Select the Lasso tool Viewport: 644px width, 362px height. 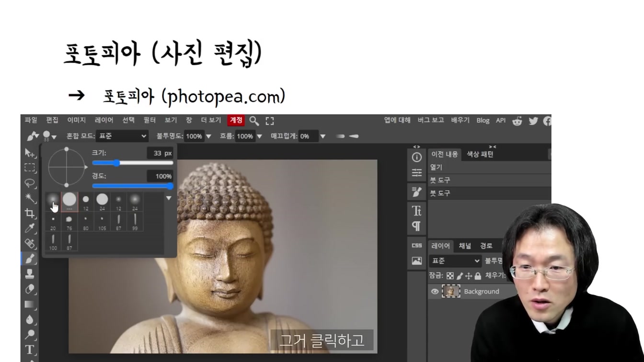click(x=30, y=183)
